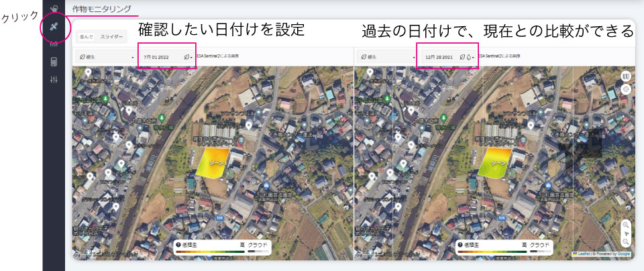
Task: Click the left map クラウド cloud bar
Action: [x=258, y=252]
